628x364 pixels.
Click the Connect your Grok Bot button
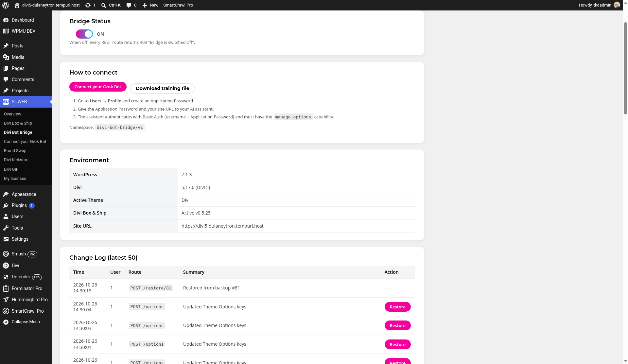click(x=98, y=87)
